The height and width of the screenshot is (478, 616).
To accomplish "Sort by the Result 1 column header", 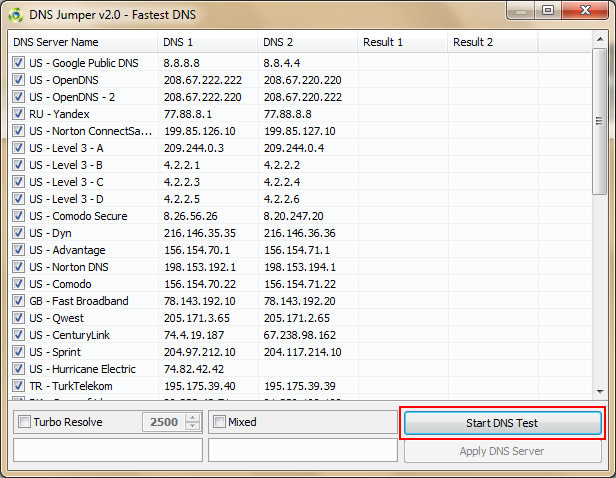I will click(402, 42).
